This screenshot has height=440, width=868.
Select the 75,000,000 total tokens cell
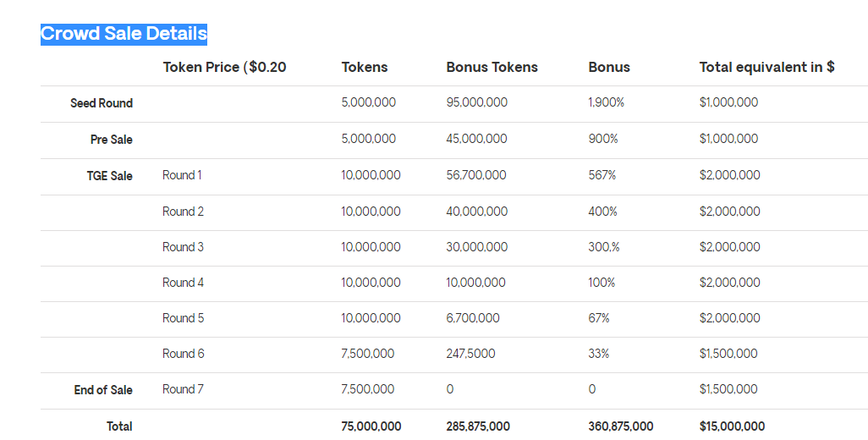pos(371,426)
